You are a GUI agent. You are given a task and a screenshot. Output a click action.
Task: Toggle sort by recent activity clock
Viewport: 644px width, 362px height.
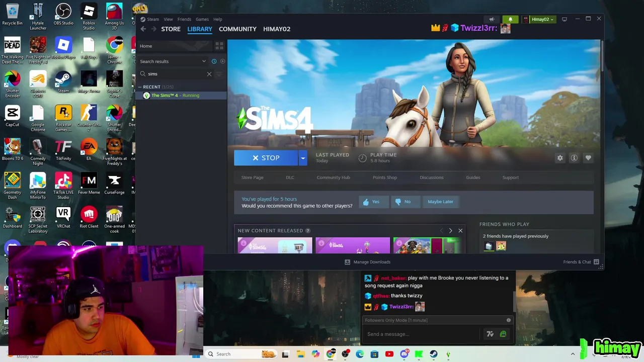214,61
